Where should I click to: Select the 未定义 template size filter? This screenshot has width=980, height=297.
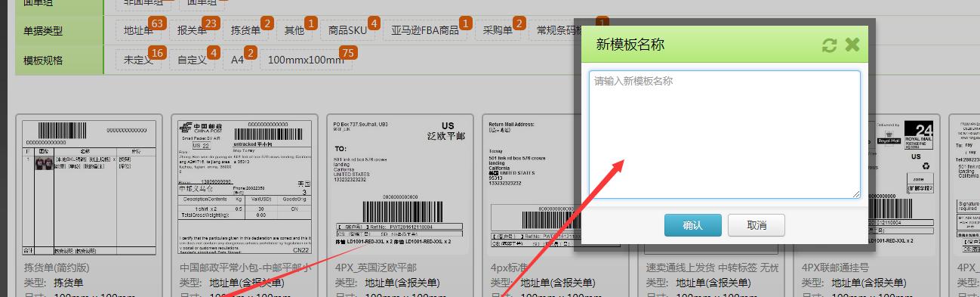click(139, 60)
